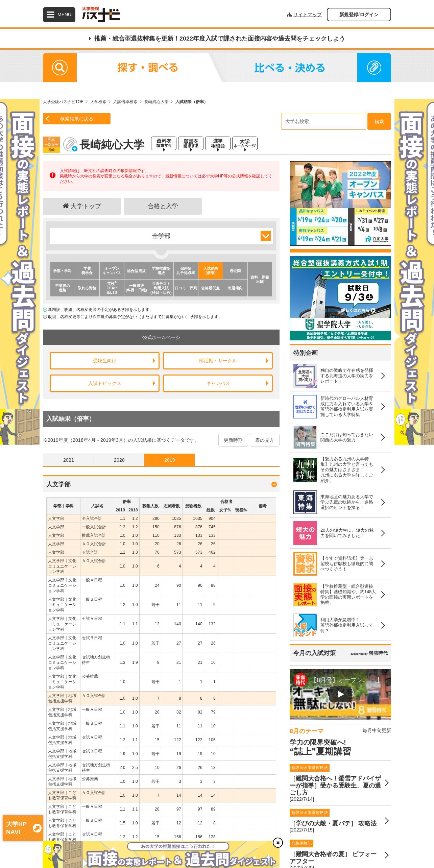Open 学費 奨学金 navigation item
434x868 pixels.
click(87, 271)
